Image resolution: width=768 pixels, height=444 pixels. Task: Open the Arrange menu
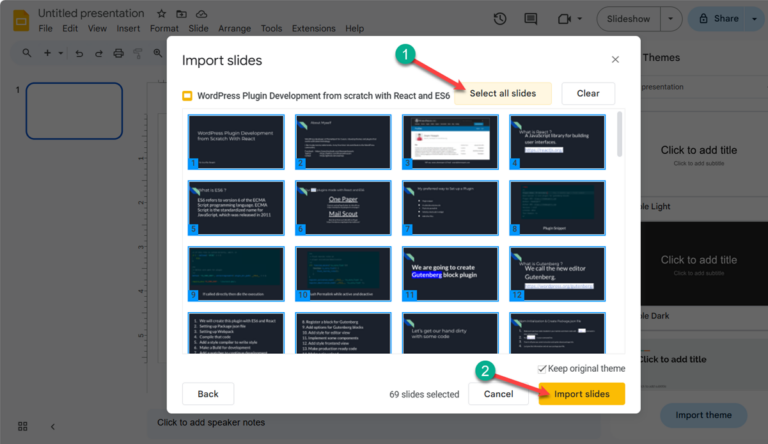pyautogui.click(x=234, y=28)
